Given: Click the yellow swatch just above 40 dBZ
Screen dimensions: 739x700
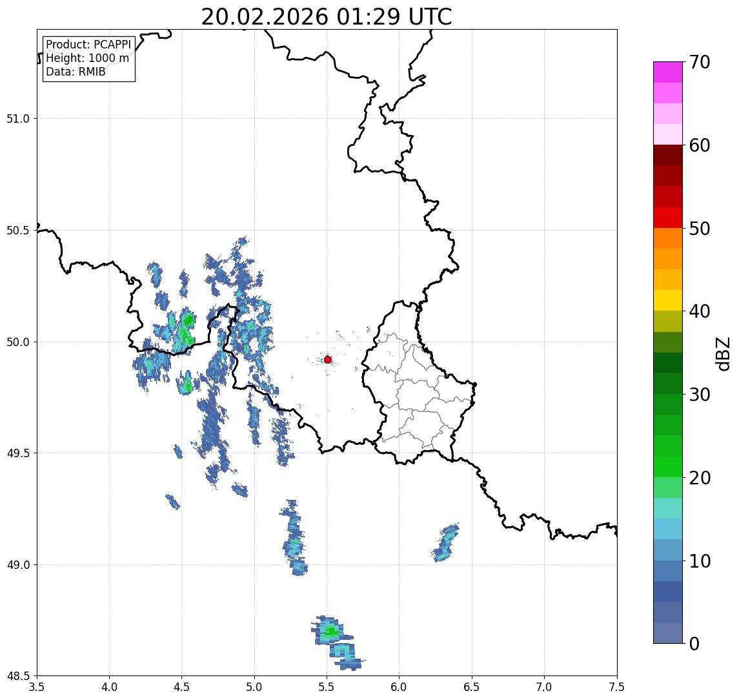Looking at the screenshot, I should click(668, 300).
